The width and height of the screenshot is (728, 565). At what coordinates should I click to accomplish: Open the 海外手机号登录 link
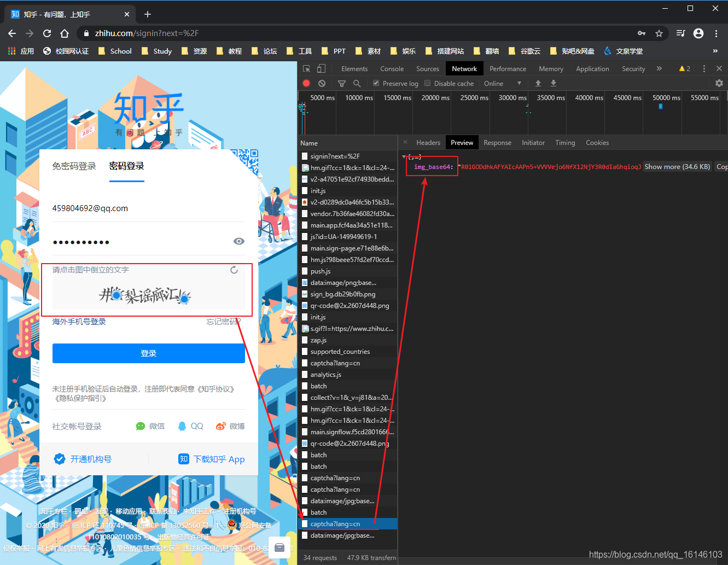click(x=79, y=322)
